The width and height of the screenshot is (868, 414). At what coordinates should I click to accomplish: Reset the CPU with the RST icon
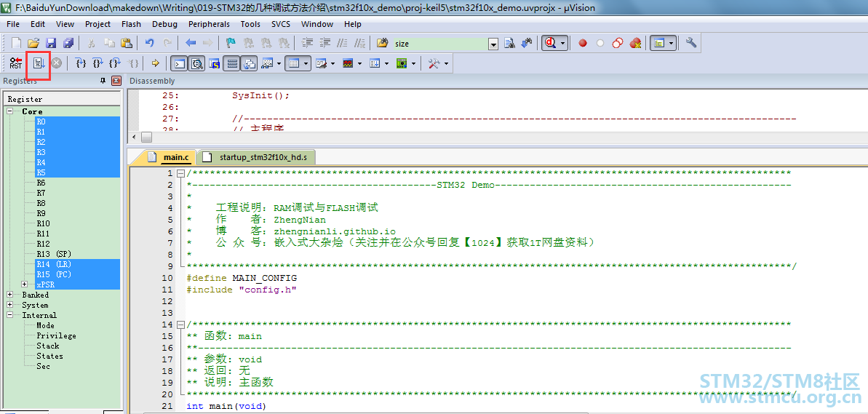click(16, 63)
